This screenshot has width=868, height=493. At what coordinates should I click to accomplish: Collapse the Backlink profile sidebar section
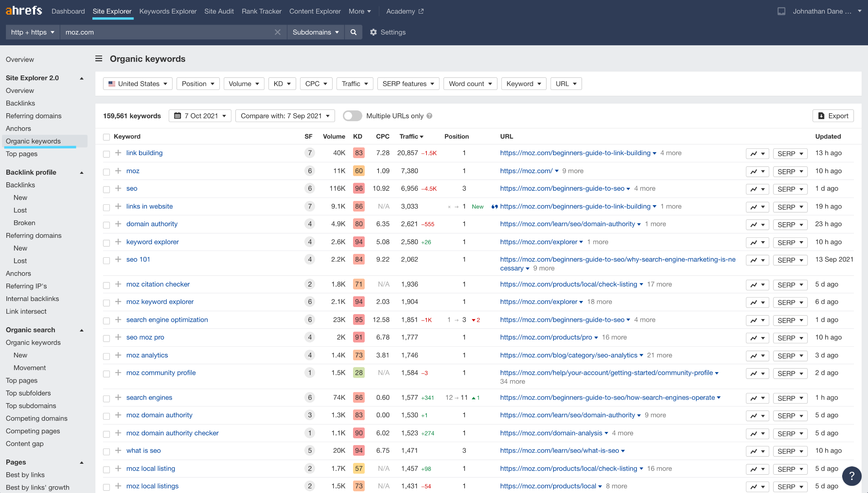click(x=82, y=173)
